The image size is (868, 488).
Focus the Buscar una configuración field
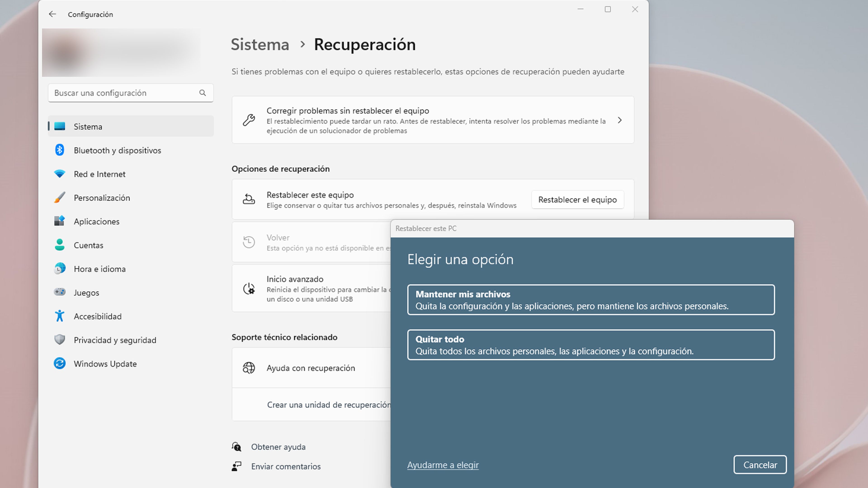[x=131, y=93]
